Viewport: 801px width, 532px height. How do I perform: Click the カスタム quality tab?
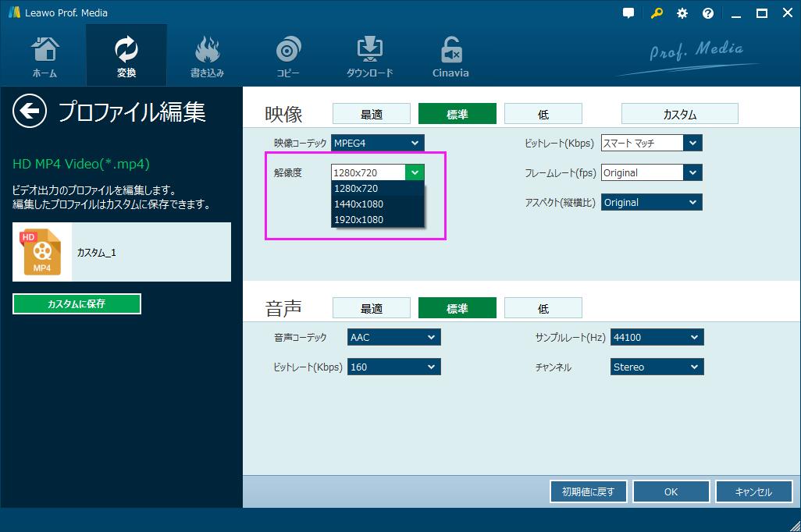click(679, 113)
